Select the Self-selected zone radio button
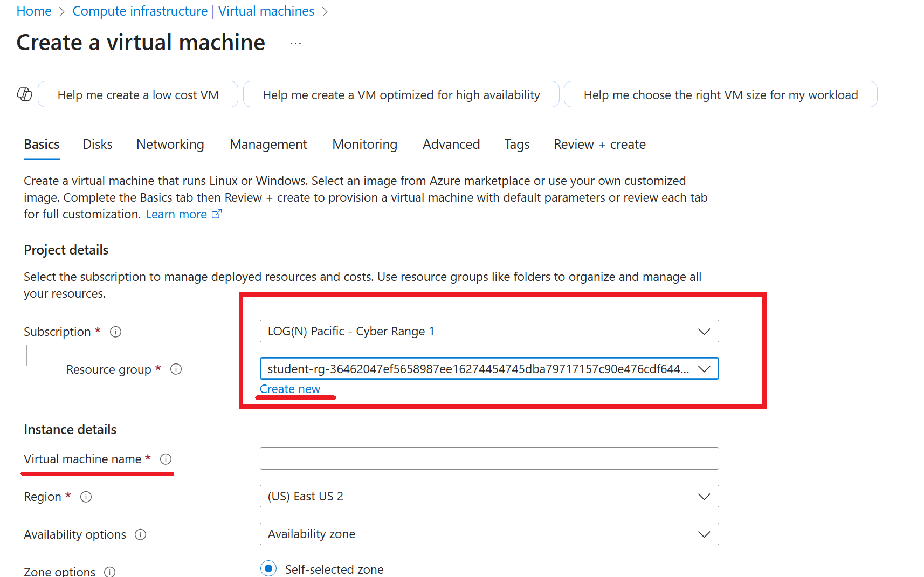 point(268,569)
